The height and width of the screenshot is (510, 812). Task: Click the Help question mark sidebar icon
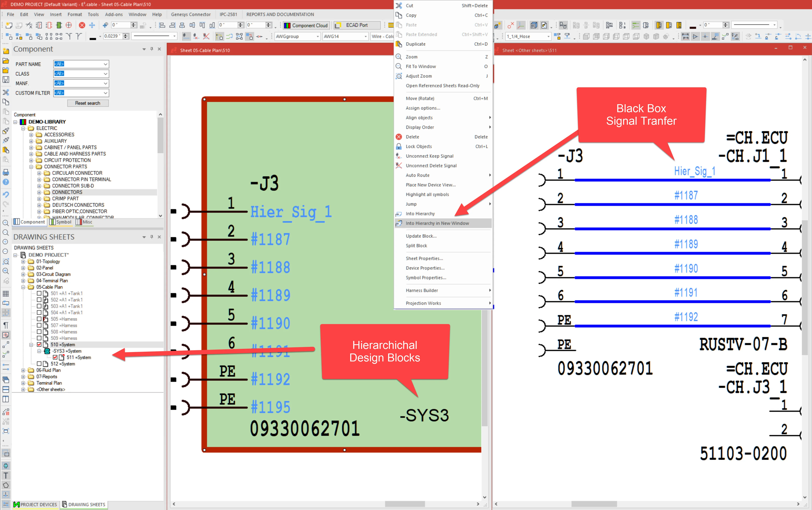click(6, 182)
